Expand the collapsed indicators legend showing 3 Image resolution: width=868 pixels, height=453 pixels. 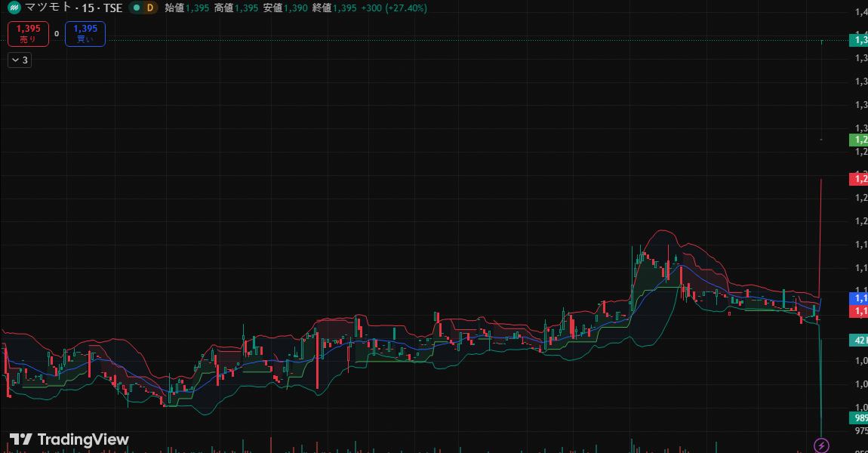[x=20, y=60]
